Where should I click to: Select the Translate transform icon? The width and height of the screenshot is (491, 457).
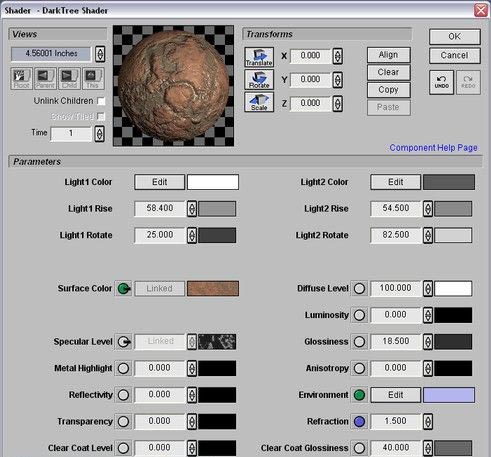point(259,57)
